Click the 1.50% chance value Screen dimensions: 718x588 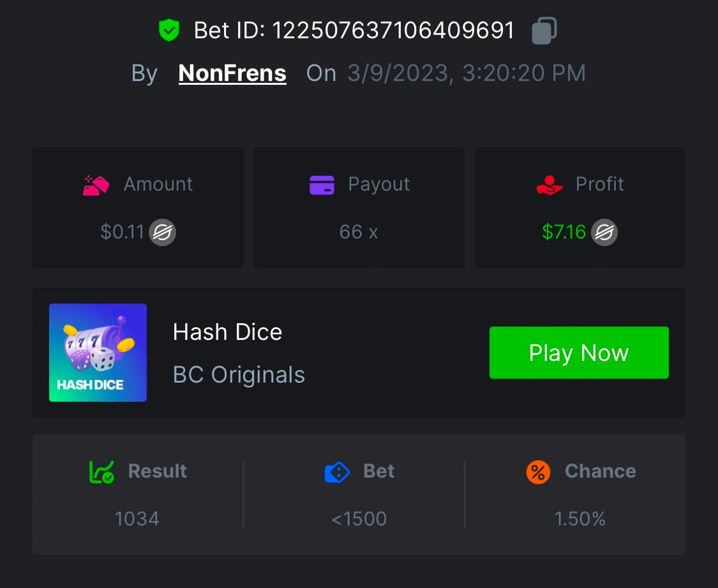[580, 519]
